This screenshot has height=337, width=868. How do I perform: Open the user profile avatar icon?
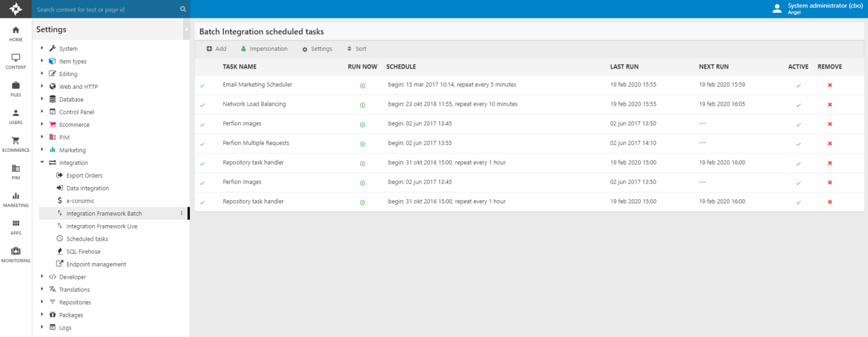777,9
